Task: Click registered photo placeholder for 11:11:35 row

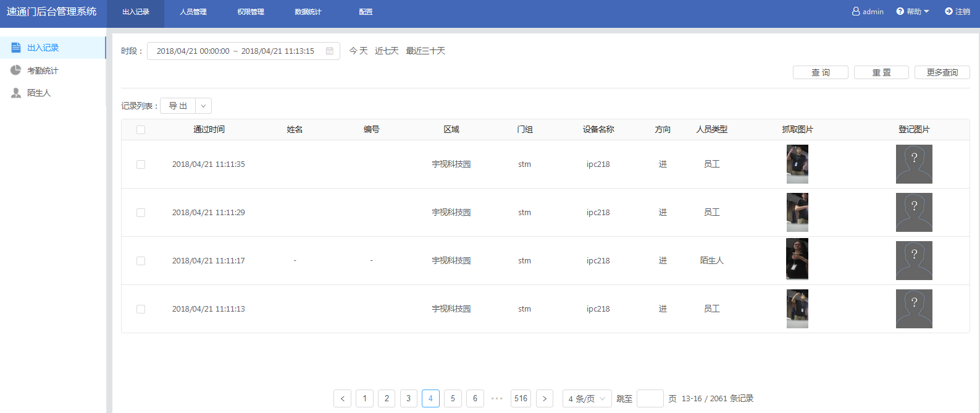Action: click(914, 164)
